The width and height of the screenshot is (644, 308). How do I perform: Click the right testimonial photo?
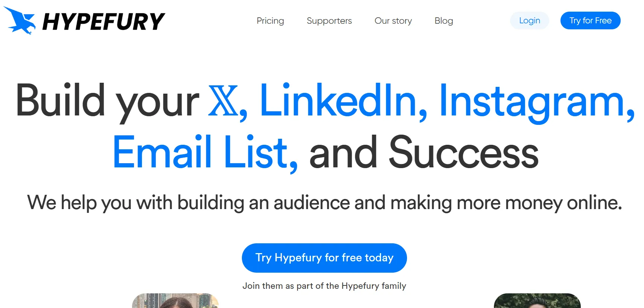point(537,301)
